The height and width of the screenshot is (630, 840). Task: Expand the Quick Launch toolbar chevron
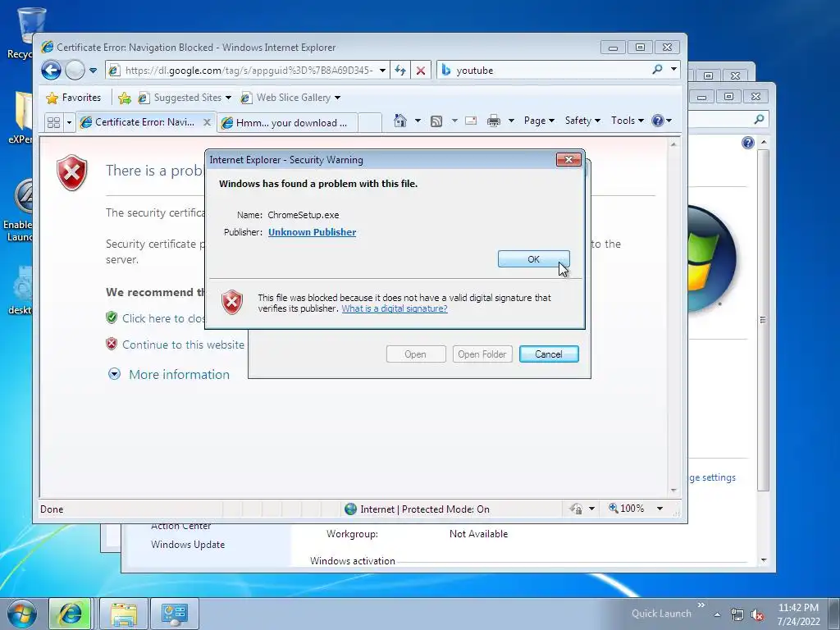pyautogui.click(x=701, y=605)
